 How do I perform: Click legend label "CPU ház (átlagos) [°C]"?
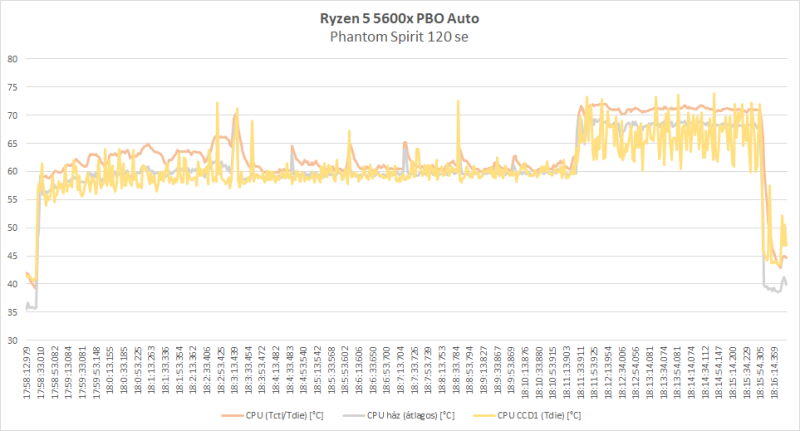410,416
